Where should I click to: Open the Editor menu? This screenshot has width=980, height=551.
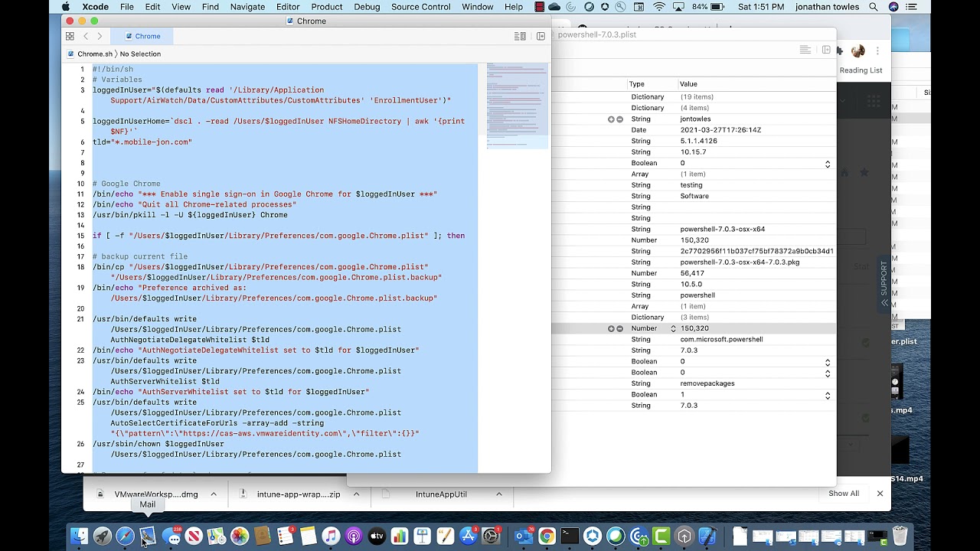click(x=288, y=7)
